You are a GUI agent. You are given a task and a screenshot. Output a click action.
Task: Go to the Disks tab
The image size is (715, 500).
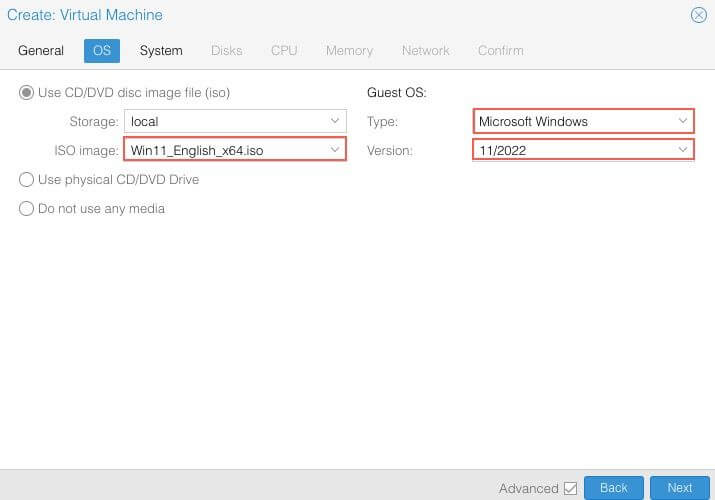click(x=226, y=50)
